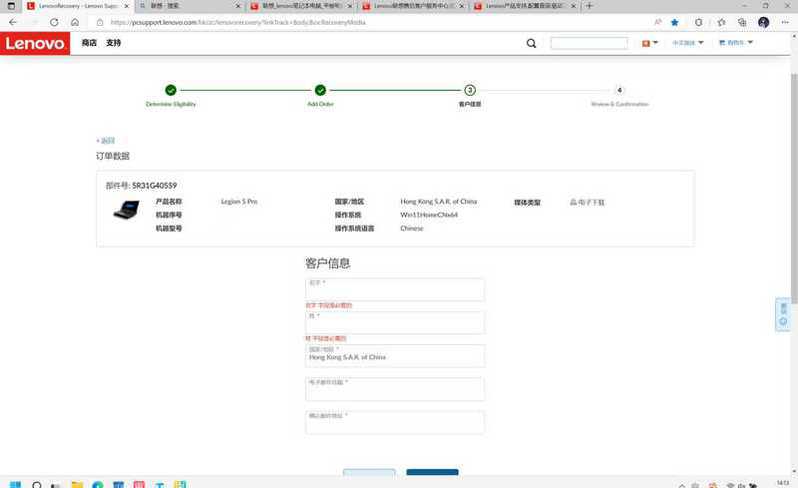Open the region flag dropdown
The height and width of the screenshot is (488, 798).
(649, 43)
